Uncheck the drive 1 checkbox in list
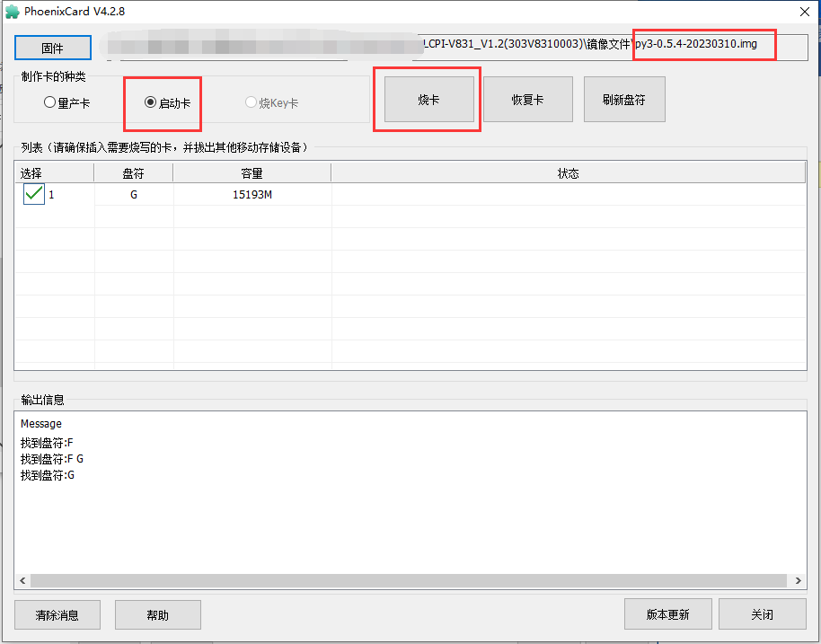 (x=34, y=194)
